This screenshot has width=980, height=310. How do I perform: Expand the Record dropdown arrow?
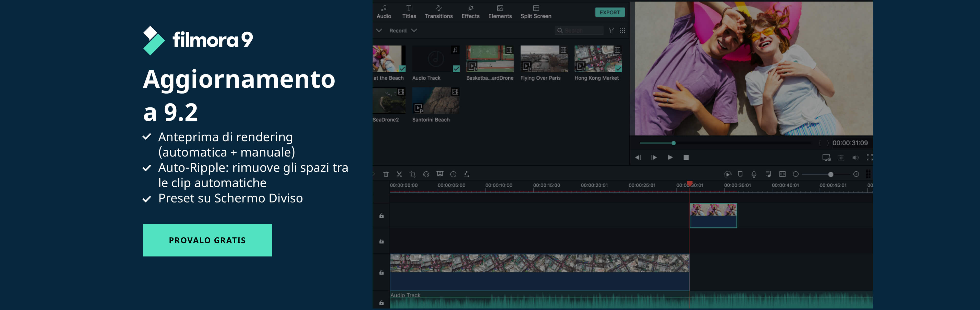414,30
